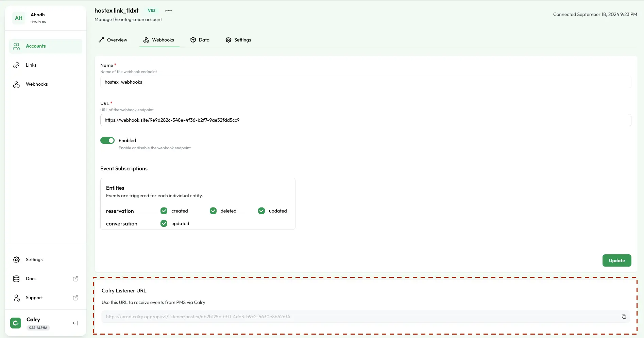Viewport: 644px width, 338px height.
Task: Go to Webhooks in the sidebar
Action: 37,84
